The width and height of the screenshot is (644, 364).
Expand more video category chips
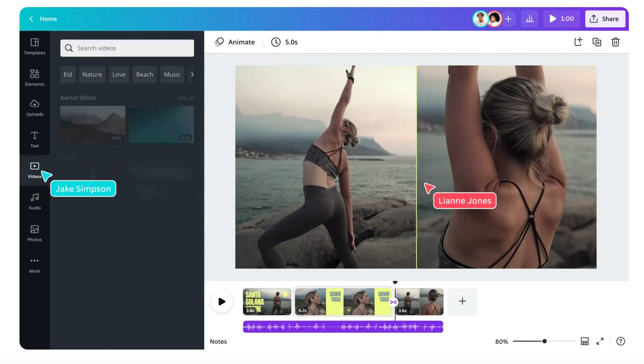pyautogui.click(x=192, y=74)
